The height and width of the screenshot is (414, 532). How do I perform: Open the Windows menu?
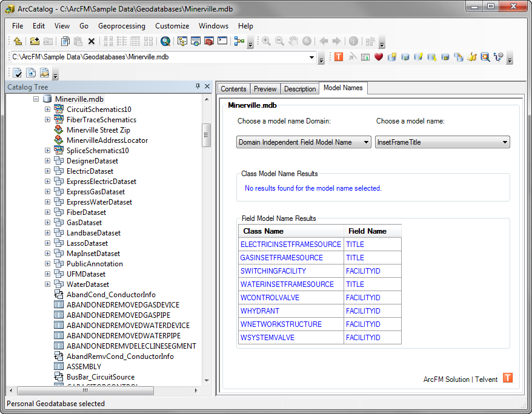point(213,26)
